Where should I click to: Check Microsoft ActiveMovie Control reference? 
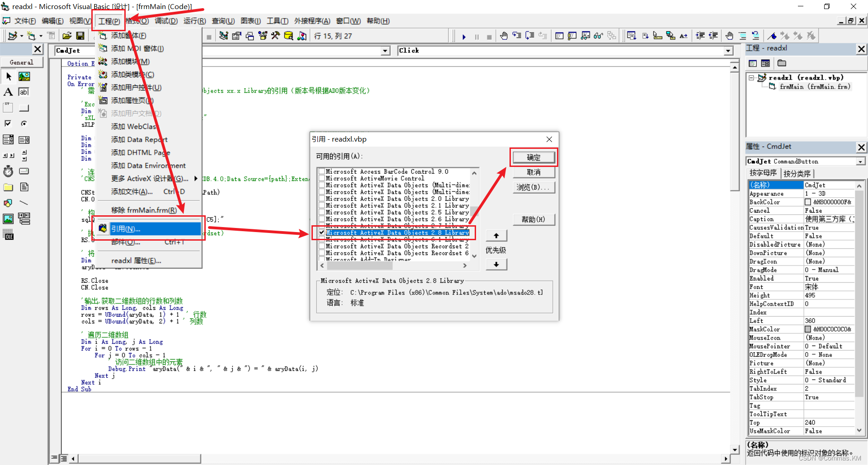(321, 178)
